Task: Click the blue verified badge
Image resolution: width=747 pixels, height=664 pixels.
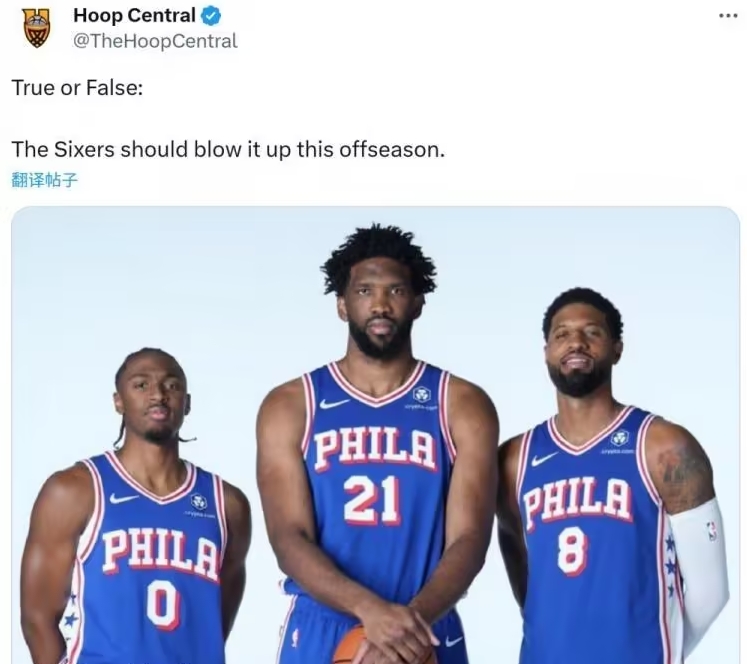Action: [211, 17]
